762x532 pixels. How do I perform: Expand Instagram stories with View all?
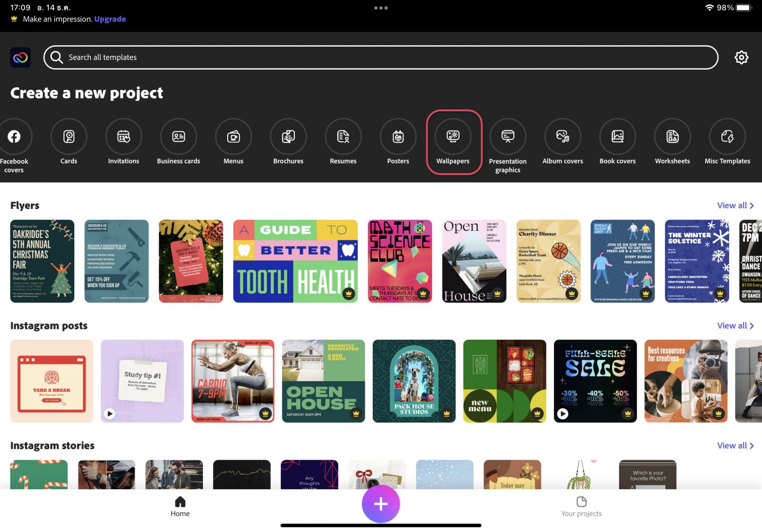coord(735,446)
